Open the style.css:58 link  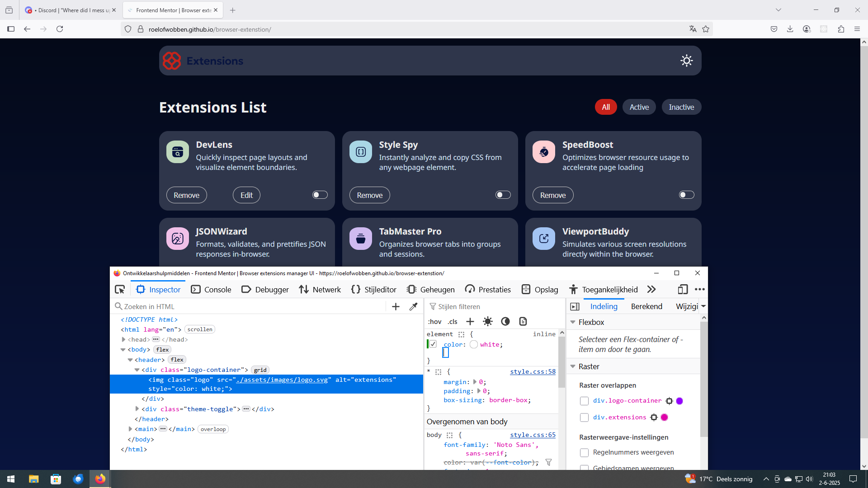click(x=533, y=372)
